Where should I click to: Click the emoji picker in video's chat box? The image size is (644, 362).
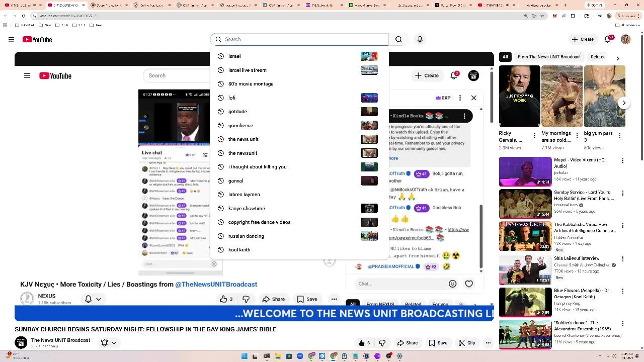click(x=452, y=284)
